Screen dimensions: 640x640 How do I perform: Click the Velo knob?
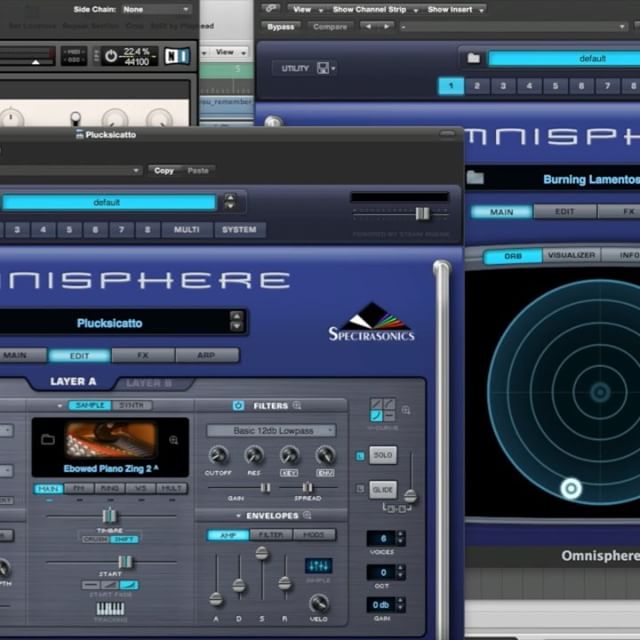pos(319,603)
